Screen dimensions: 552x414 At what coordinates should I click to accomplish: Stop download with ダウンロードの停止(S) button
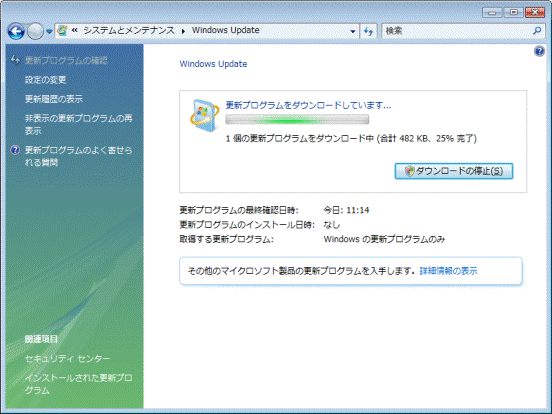tap(454, 171)
